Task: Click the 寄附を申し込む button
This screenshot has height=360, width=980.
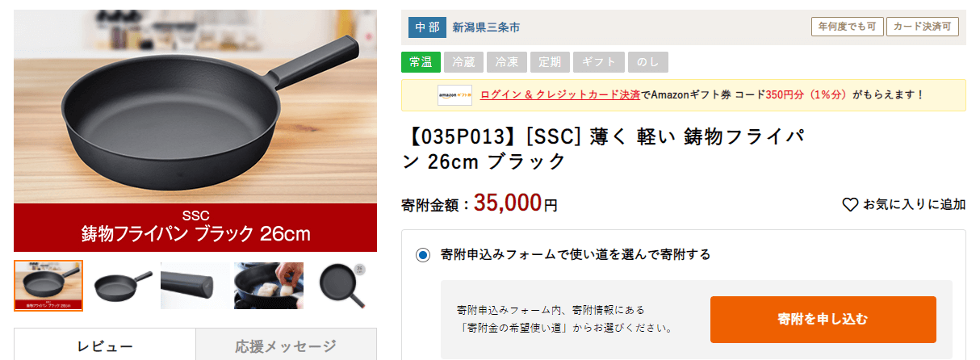Action: [x=823, y=320]
